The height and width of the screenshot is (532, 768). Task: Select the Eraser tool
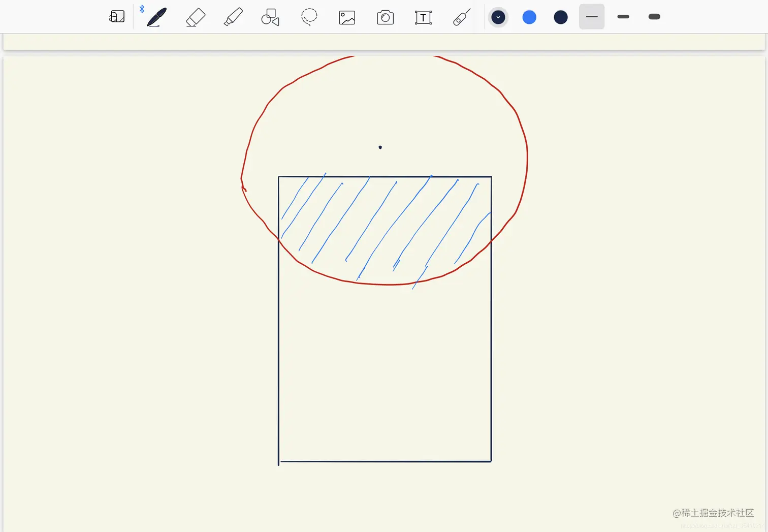(195, 17)
